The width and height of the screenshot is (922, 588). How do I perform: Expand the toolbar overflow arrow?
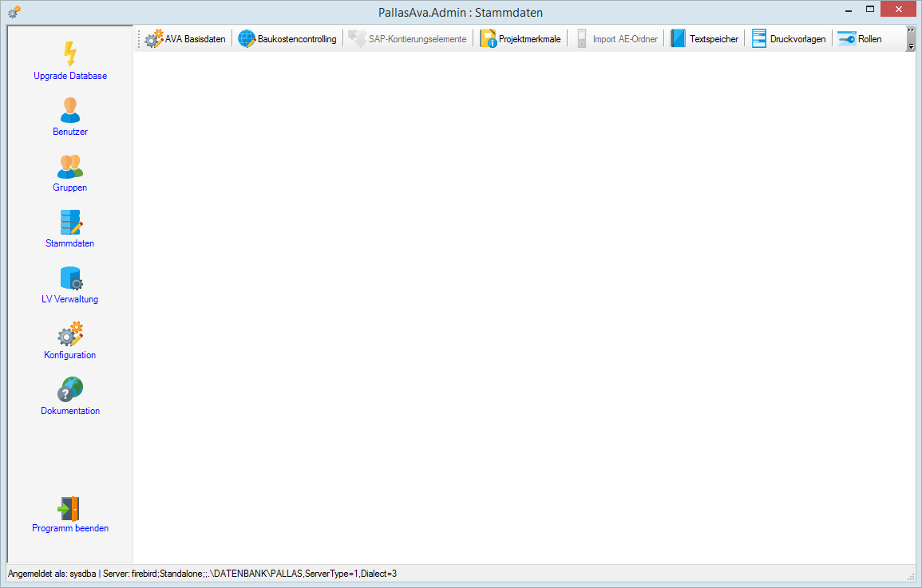pos(911,39)
